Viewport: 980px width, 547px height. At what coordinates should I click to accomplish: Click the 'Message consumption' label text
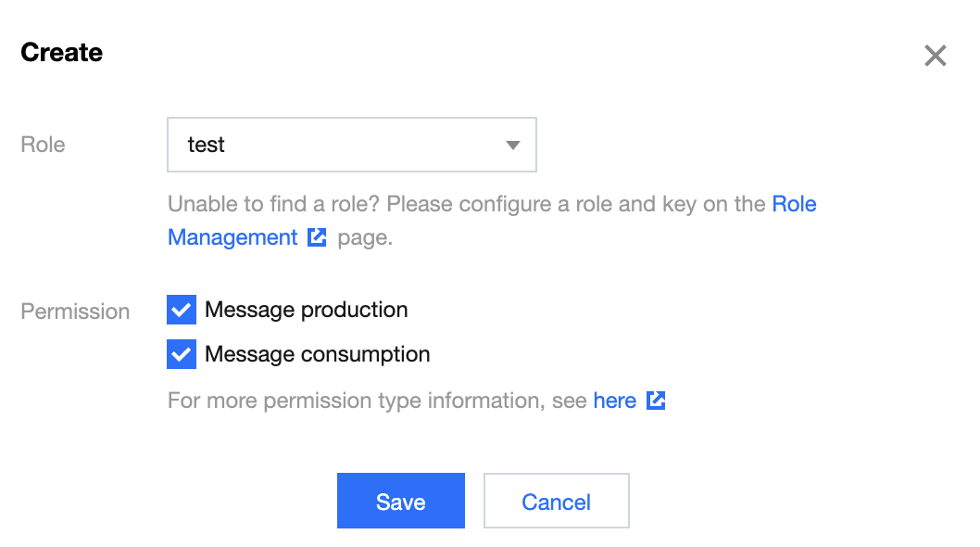pos(318,354)
